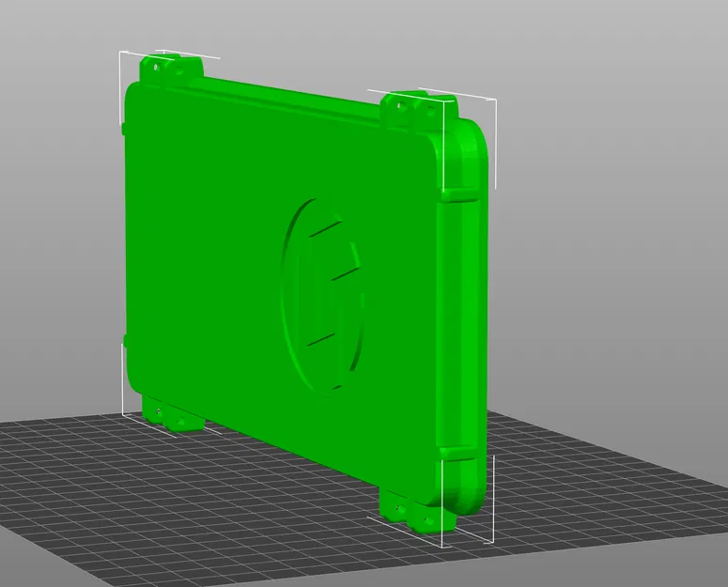Click the model's bottom-right mounting lug
The image size is (728, 587).
point(417,510)
